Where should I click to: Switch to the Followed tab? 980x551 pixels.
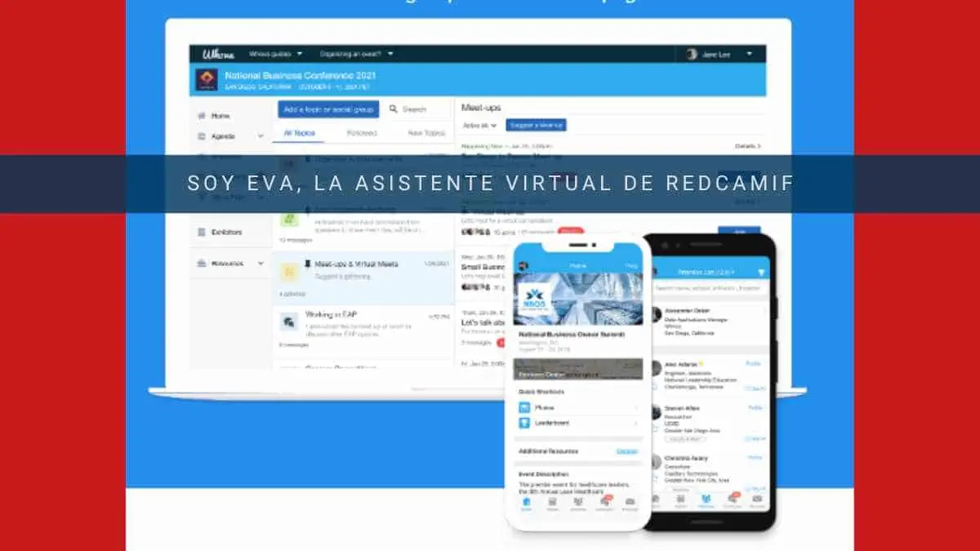point(362,132)
